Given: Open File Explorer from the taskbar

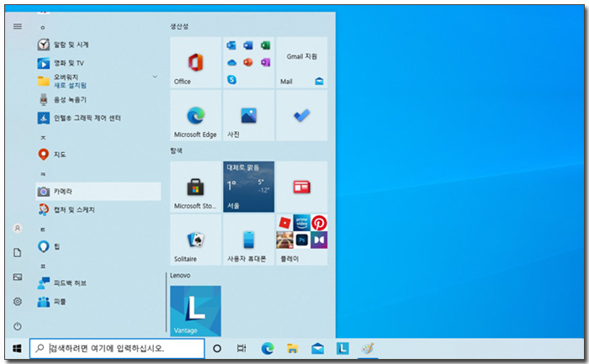Looking at the screenshot, I should [292, 349].
